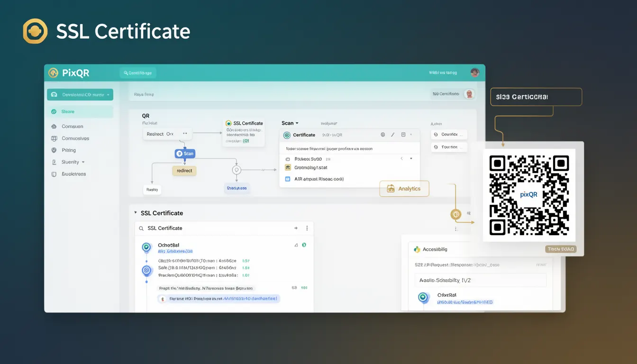The height and width of the screenshot is (364, 637).
Task: Open the Comuosives sidebar item
Action: [75, 138]
